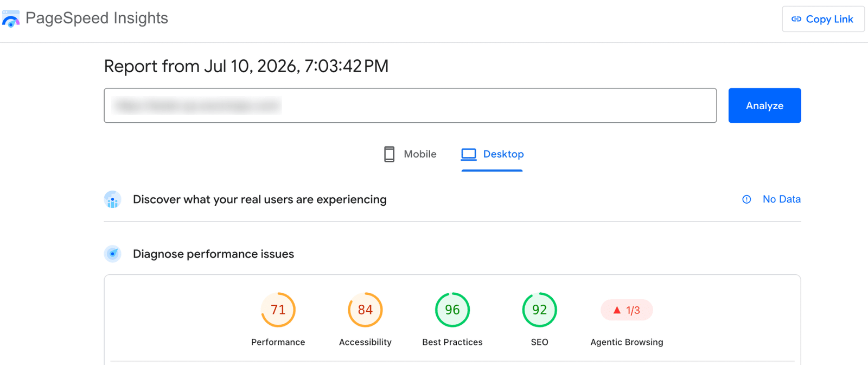Click the Performance label text
The width and height of the screenshot is (868, 365).
278,342
